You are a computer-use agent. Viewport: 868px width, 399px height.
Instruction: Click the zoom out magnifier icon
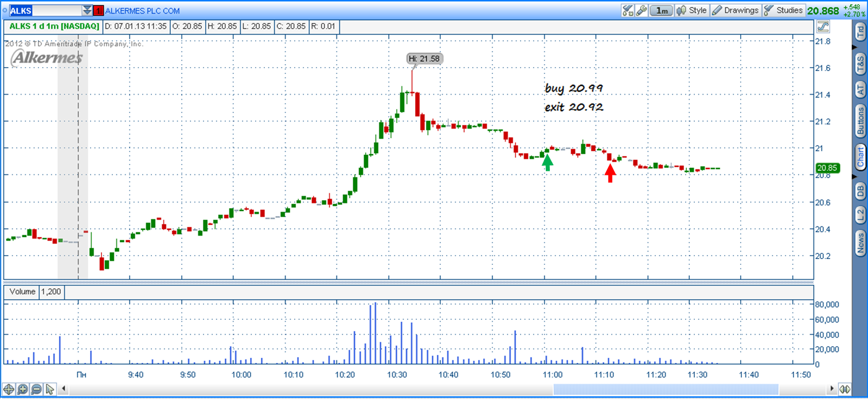tap(37, 389)
